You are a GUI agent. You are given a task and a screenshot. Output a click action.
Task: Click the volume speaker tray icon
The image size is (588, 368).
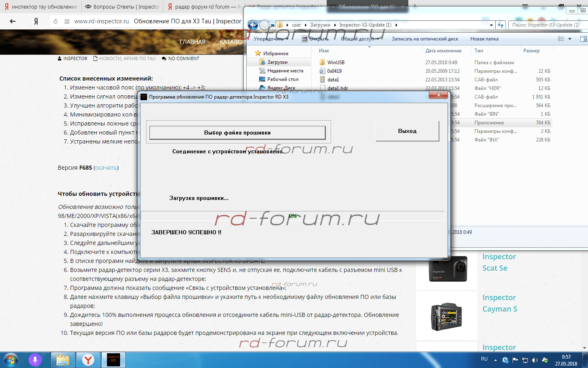pos(535,360)
